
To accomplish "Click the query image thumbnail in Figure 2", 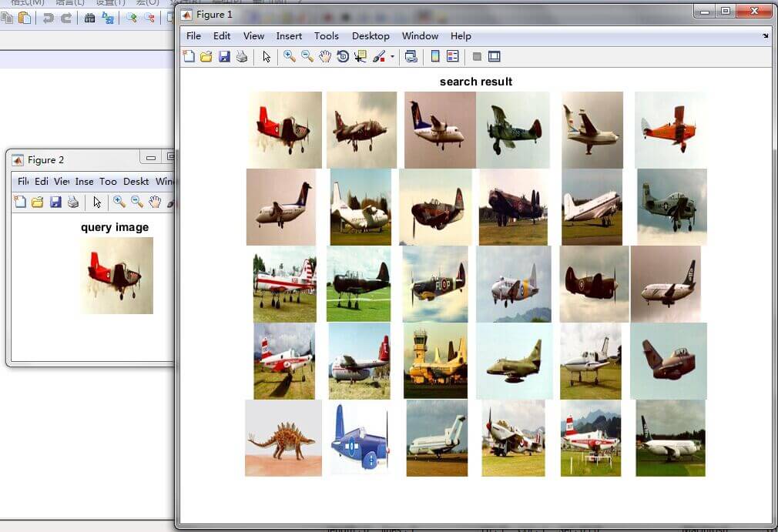I will coord(116,277).
